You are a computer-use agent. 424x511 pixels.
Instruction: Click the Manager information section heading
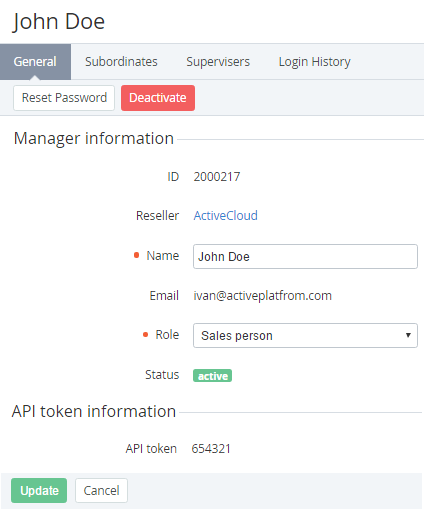coord(94,139)
